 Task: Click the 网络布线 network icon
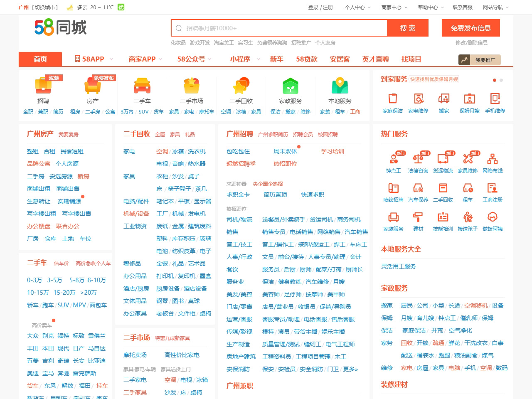pos(493,159)
